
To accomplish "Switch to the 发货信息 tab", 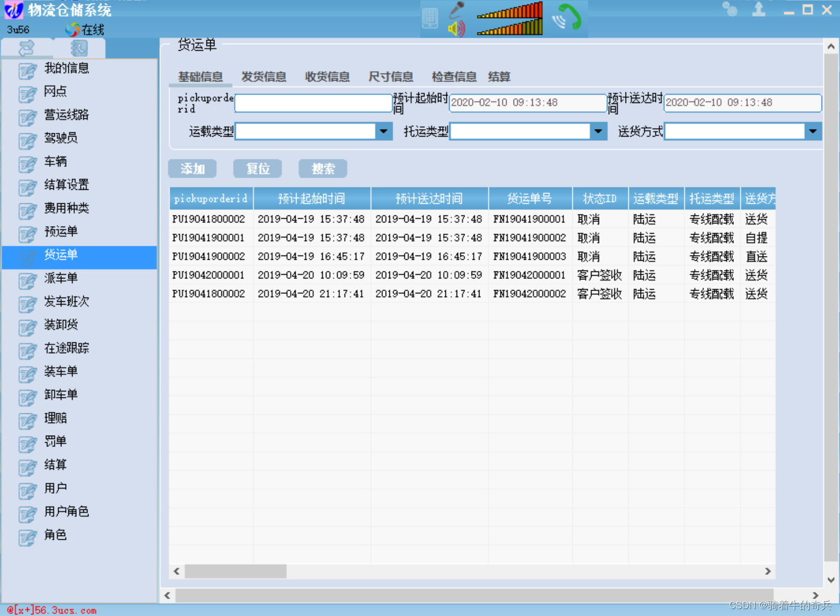I will (264, 77).
